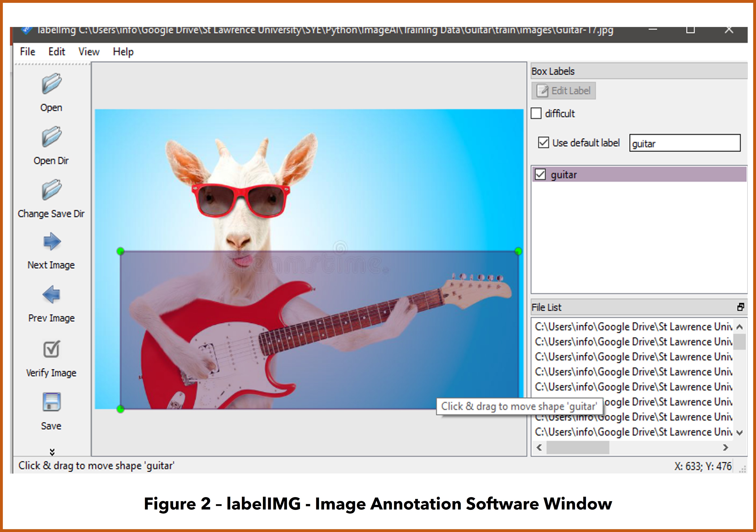Go to Next Image arrow

[52, 242]
